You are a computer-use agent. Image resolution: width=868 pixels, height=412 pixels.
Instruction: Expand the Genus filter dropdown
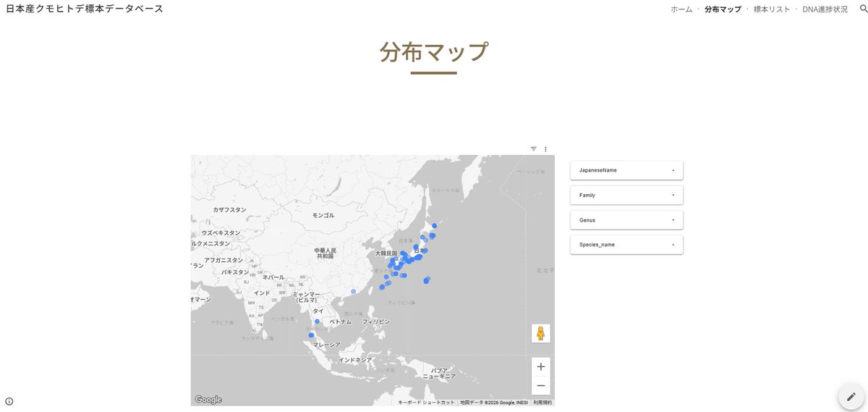[x=626, y=219]
